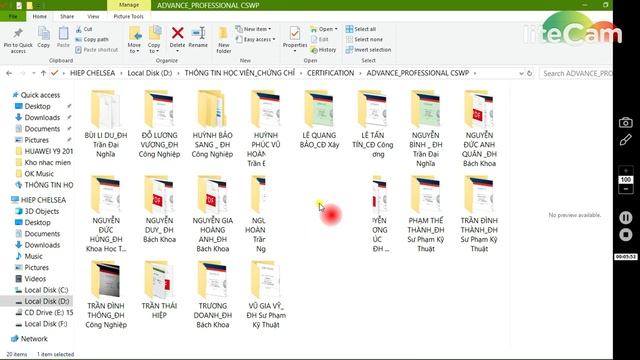Open address bar history dropdown
The width and height of the screenshot is (640, 360).
pyautogui.click(x=521, y=73)
